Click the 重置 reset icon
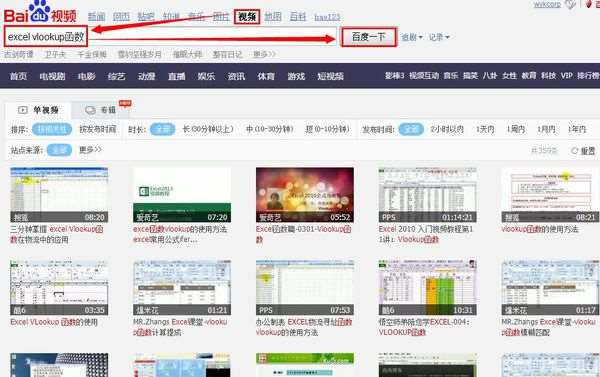 click(x=574, y=151)
